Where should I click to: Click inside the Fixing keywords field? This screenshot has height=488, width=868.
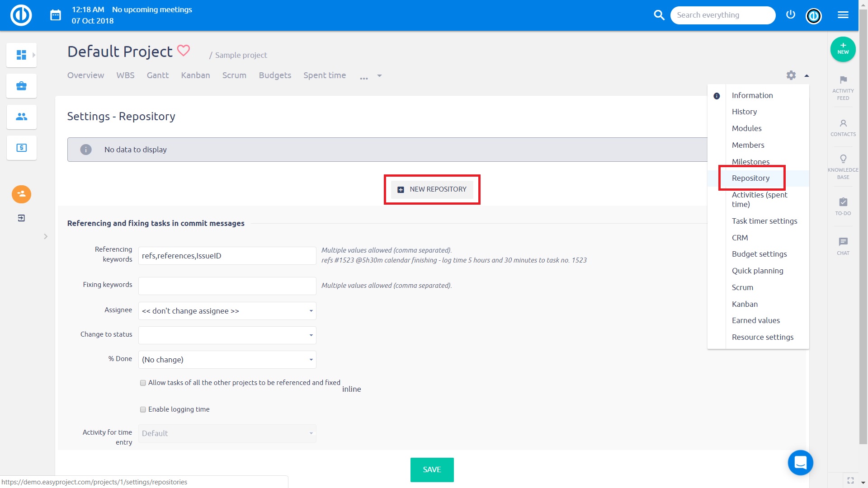coord(227,286)
